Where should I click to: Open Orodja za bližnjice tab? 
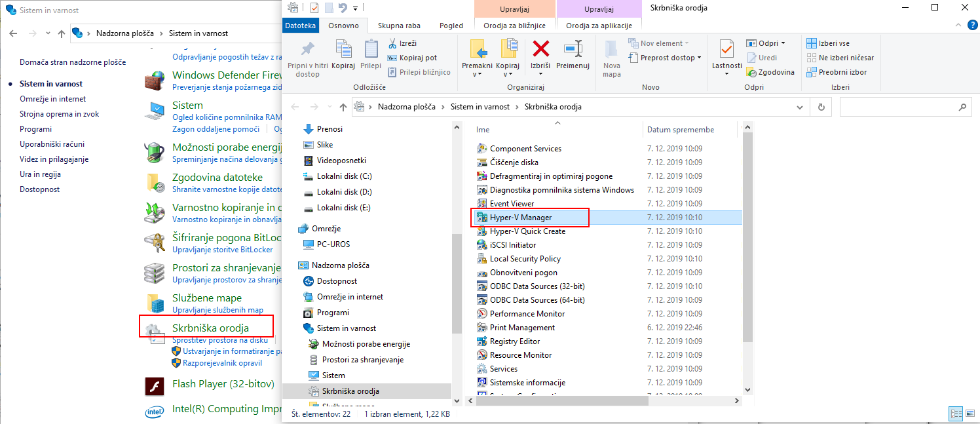514,26
